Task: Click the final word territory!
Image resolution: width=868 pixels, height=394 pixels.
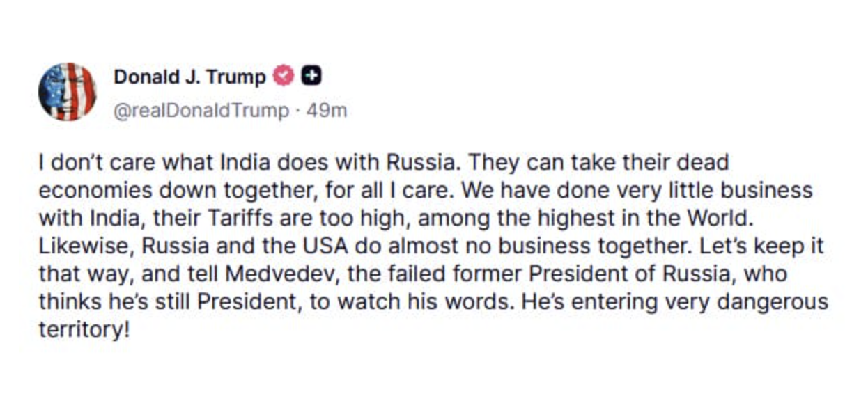Action: [84, 330]
